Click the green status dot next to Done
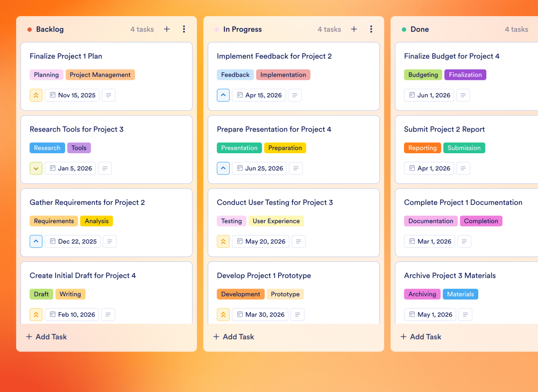Image resolution: width=538 pixels, height=392 pixels. pos(404,29)
